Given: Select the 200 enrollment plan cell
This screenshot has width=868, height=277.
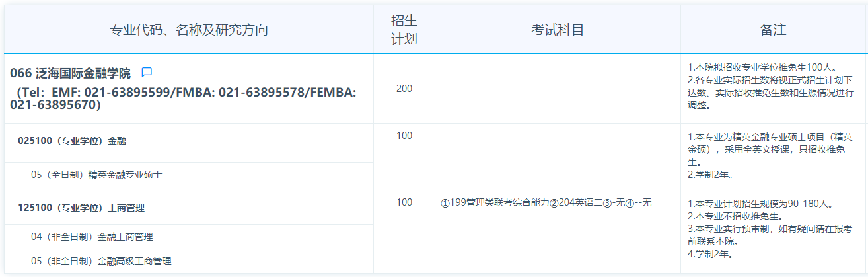Looking at the screenshot, I should [404, 89].
